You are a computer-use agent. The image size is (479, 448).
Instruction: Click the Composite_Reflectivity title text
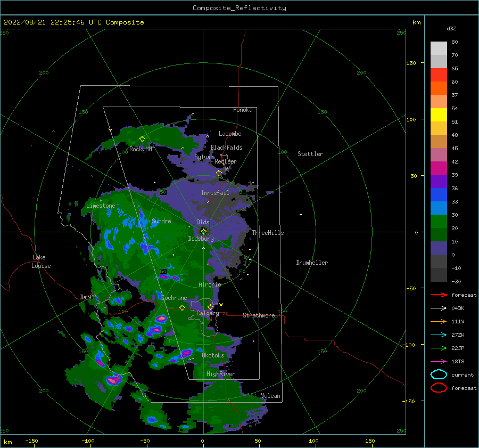pos(239,8)
